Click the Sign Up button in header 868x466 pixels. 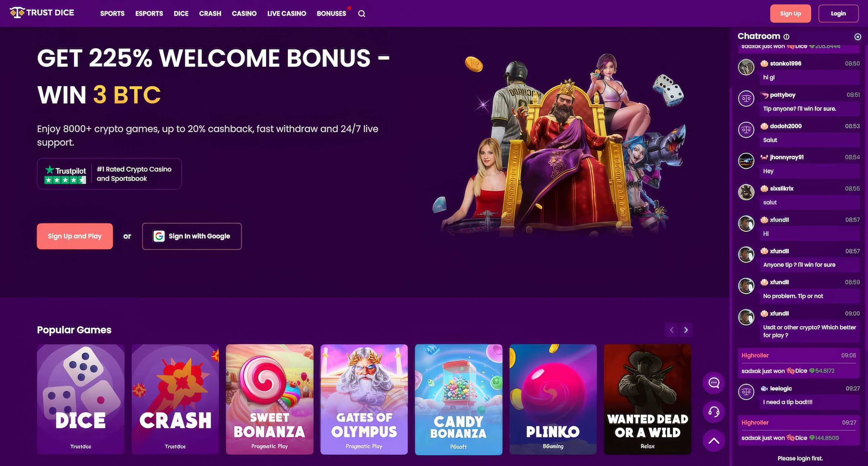coord(790,13)
